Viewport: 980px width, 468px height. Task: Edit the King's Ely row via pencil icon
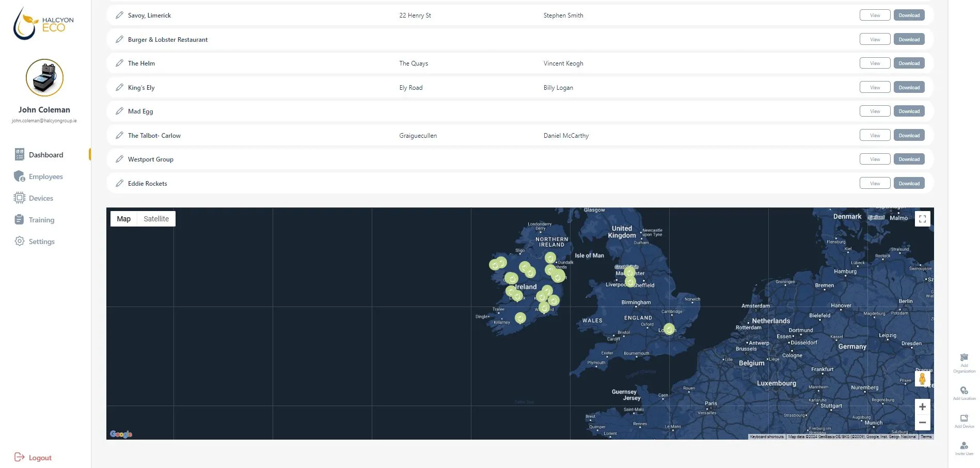coord(119,88)
